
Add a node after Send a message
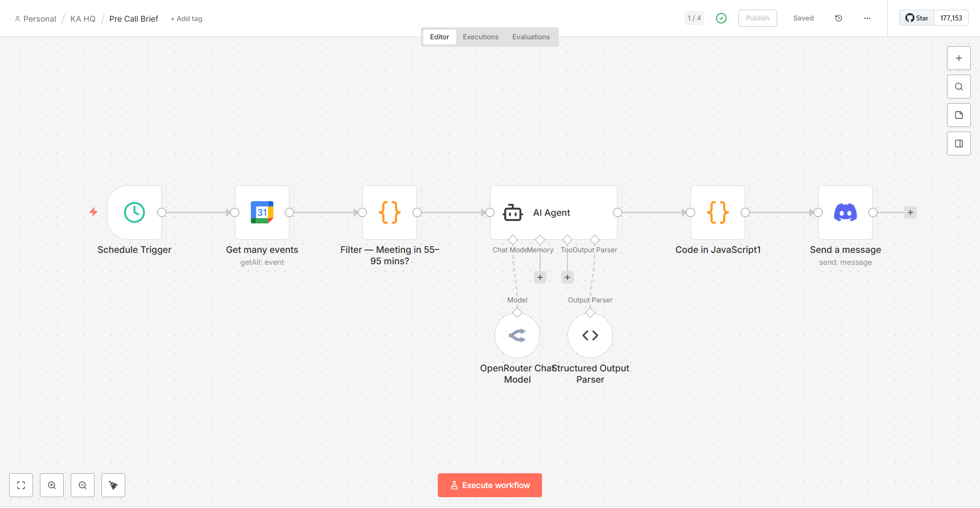pyautogui.click(x=910, y=212)
